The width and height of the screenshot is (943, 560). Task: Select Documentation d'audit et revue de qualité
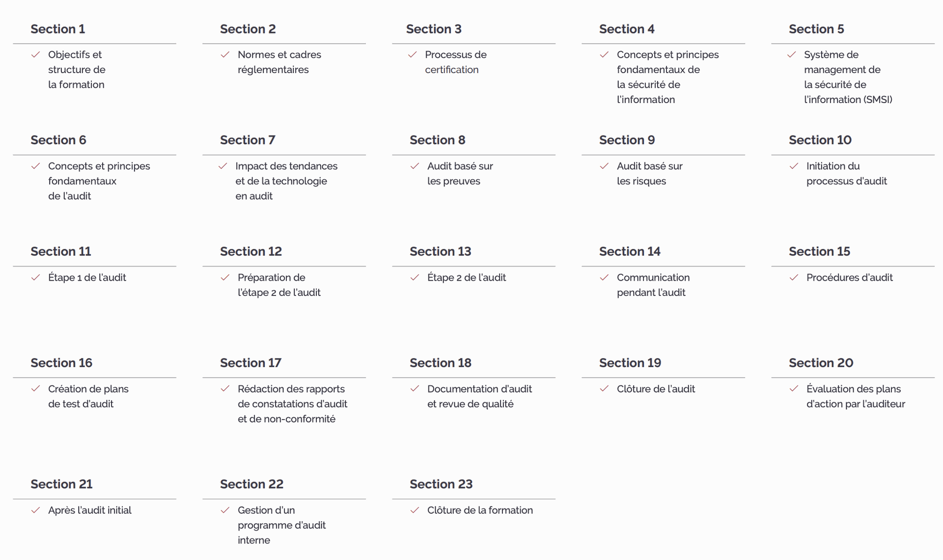click(x=479, y=397)
